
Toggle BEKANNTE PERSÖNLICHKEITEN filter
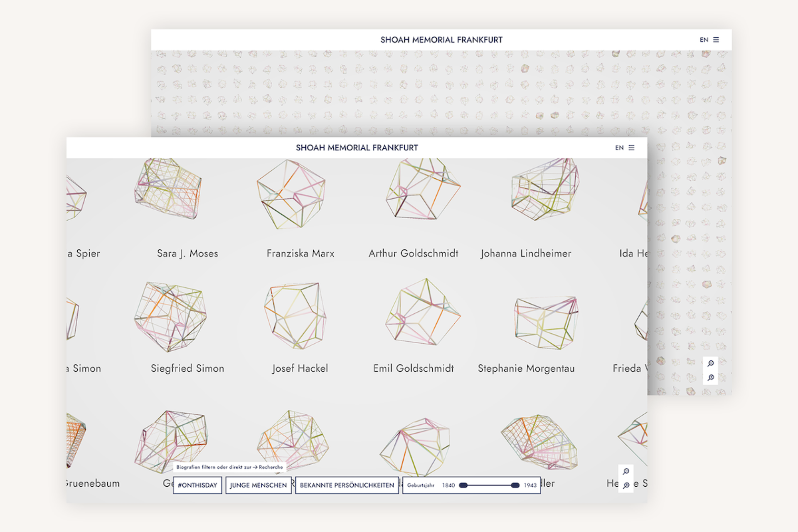pyautogui.click(x=347, y=485)
